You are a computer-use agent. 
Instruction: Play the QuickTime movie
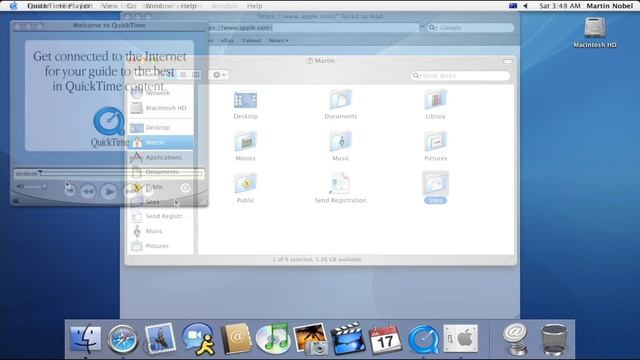click(109, 191)
